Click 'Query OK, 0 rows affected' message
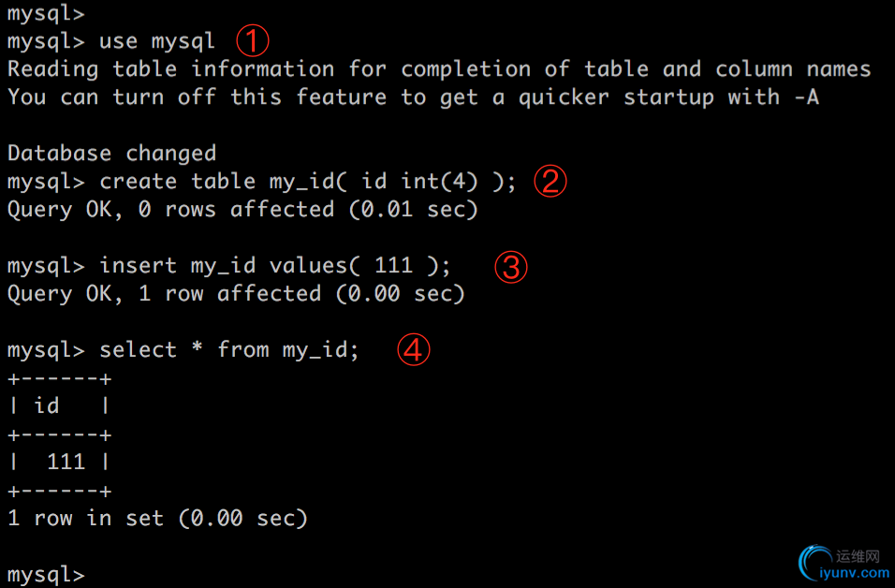The image size is (895, 588). tap(242, 210)
